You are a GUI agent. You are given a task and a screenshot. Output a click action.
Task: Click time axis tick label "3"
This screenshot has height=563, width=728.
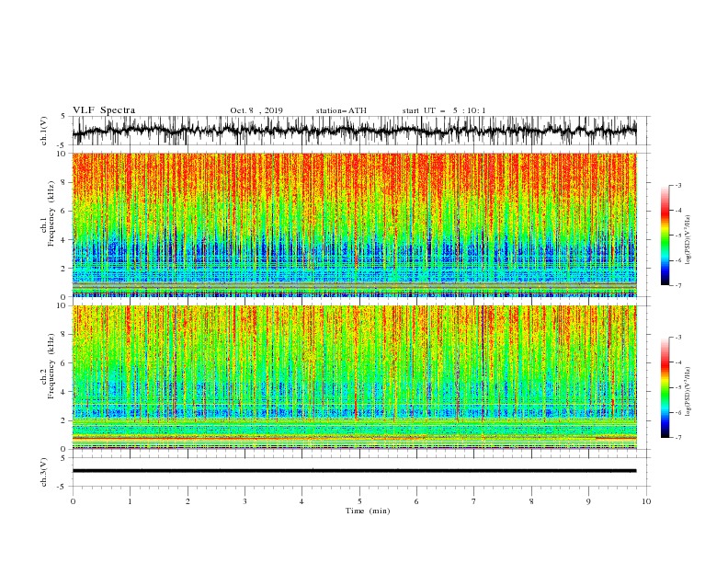click(x=245, y=501)
